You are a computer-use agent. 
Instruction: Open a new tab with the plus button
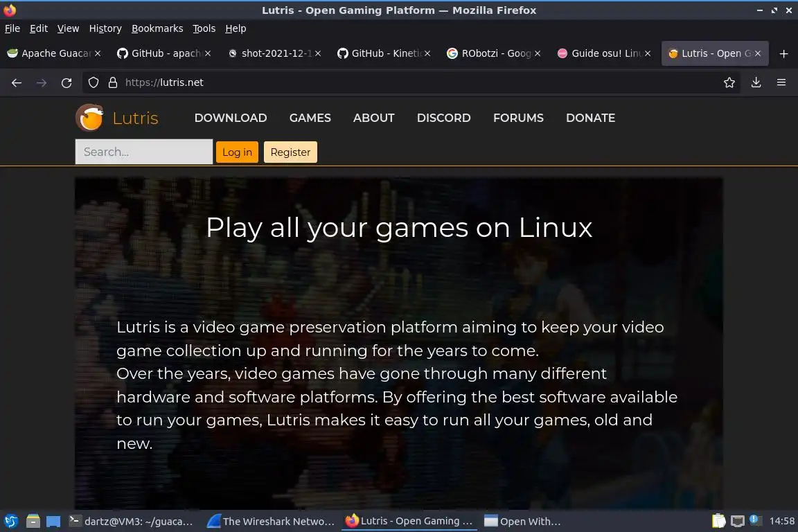tap(783, 53)
